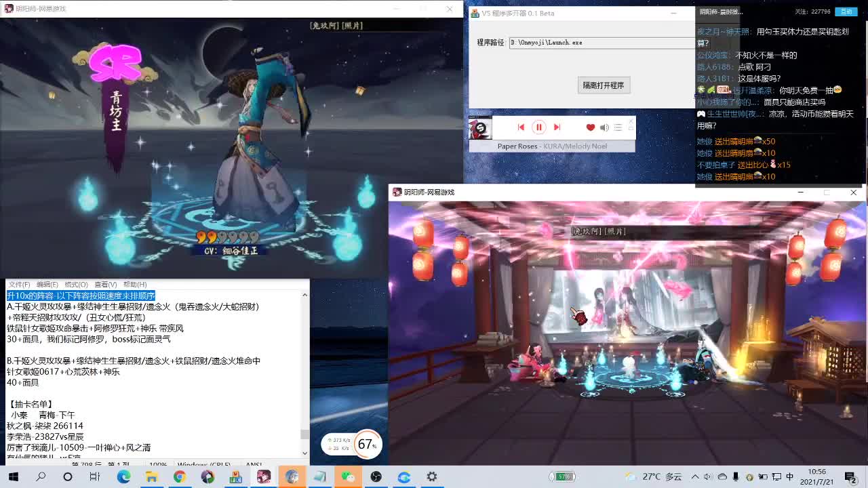Open the music player playlist icon
Screen dimensions: 868x488
tap(618, 127)
